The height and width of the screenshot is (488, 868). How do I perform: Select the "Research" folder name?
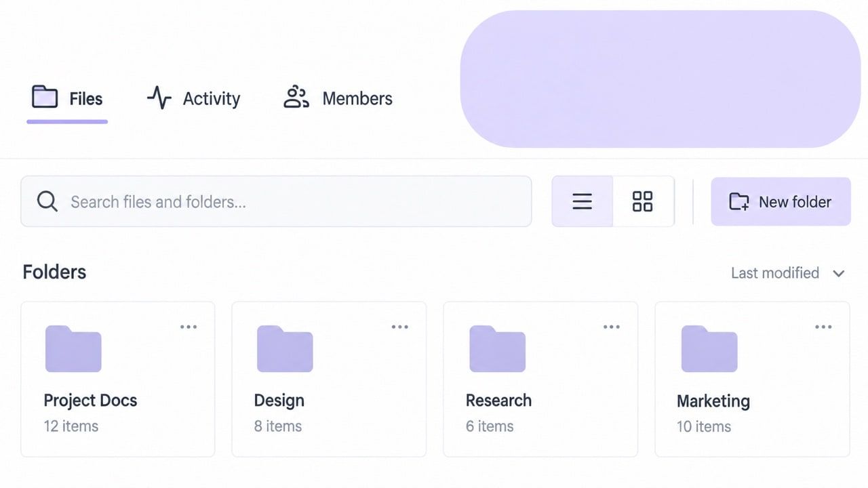tap(498, 401)
